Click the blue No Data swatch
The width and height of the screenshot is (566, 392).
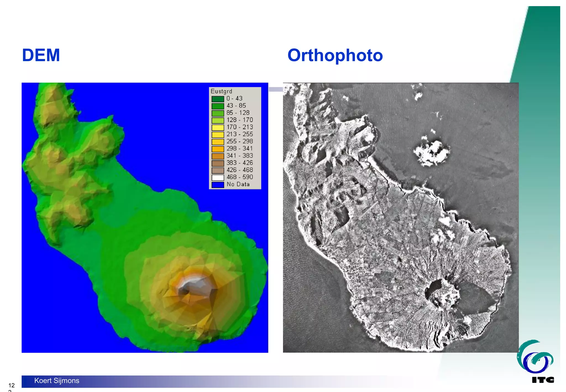pos(218,185)
